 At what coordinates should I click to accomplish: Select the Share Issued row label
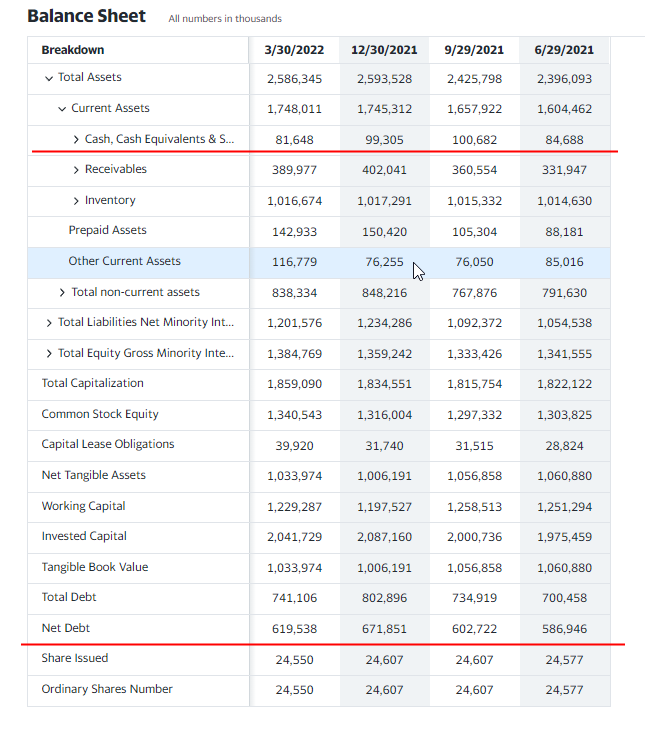coord(74,658)
